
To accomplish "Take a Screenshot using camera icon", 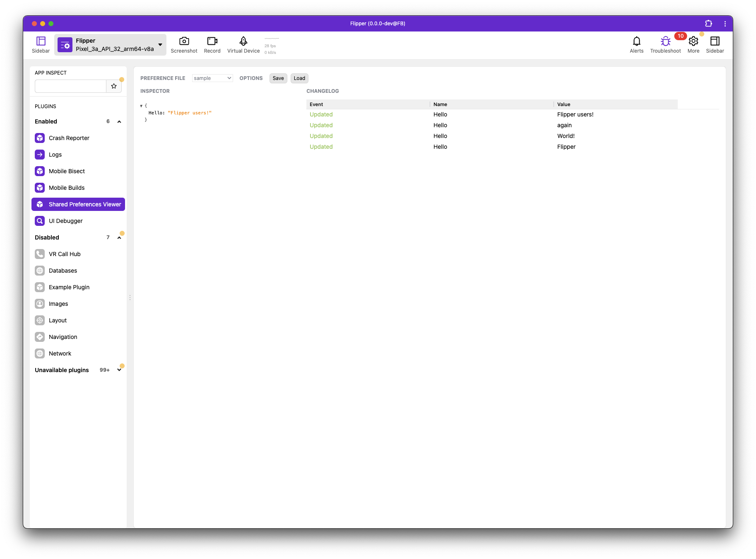I will point(184,41).
